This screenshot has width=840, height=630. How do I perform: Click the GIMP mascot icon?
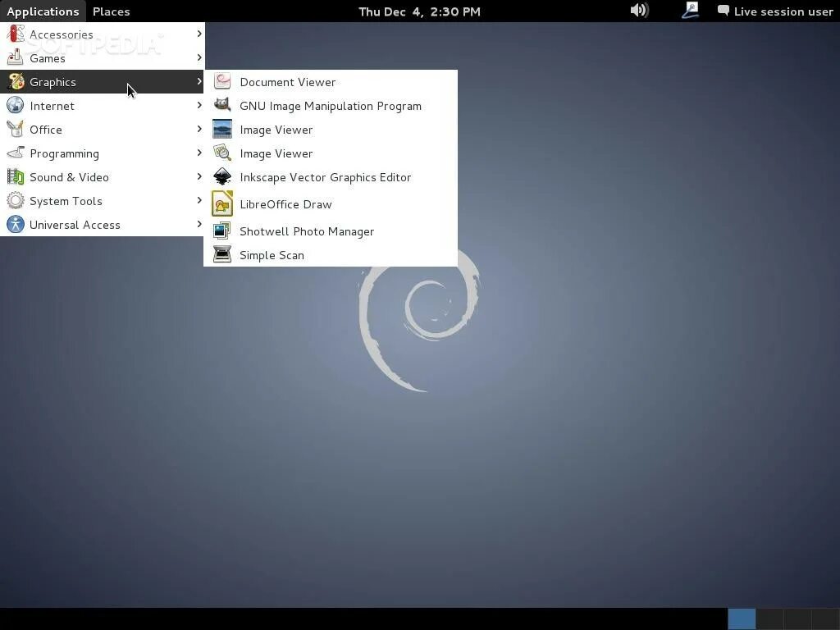tap(222, 105)
